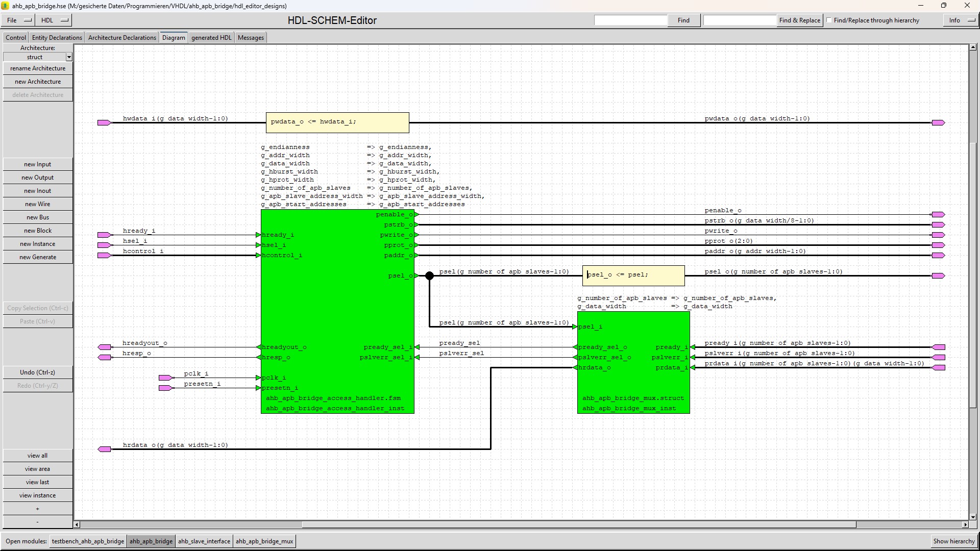The height and width of the screenshot is (551, 980).
Task: Click the pclk_i input port symbol
Action: (165, 378)
